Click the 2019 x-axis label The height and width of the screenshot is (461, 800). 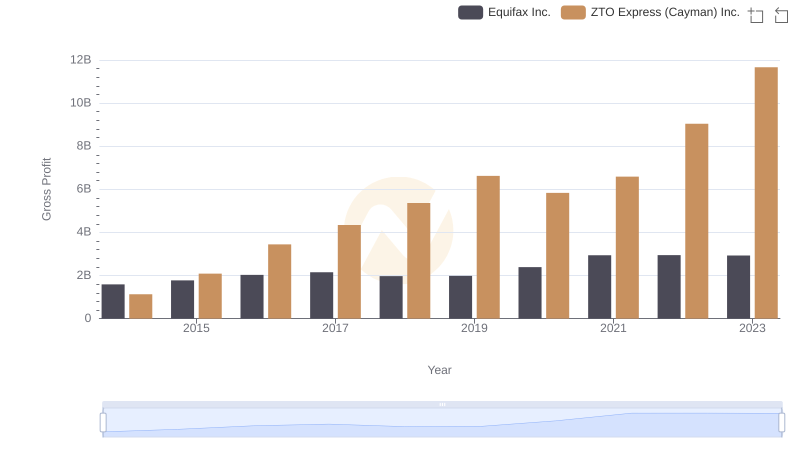coord(474,328)
